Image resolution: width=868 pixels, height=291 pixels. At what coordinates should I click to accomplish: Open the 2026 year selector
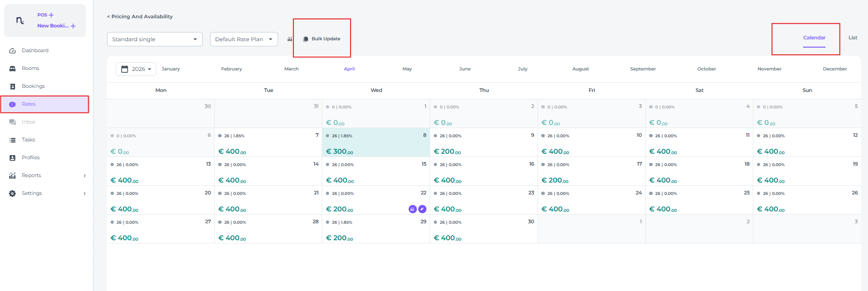pos(136,69)
